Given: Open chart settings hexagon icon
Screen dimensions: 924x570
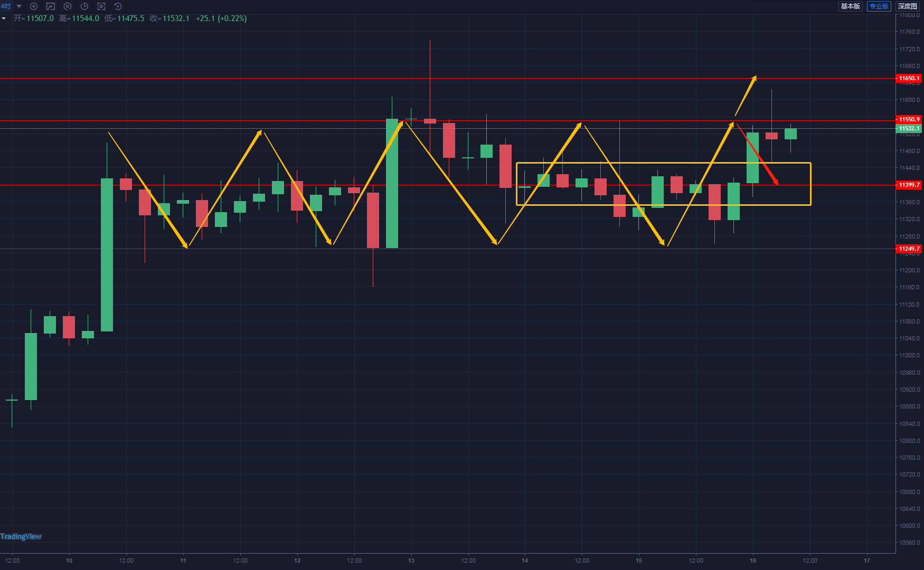Looking at the screenshot, I should point(68,6).
